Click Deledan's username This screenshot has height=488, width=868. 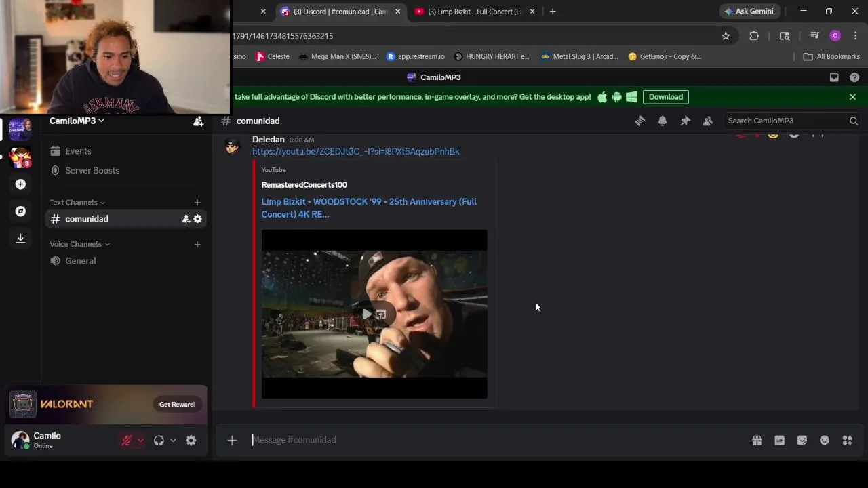coord(268,139)
